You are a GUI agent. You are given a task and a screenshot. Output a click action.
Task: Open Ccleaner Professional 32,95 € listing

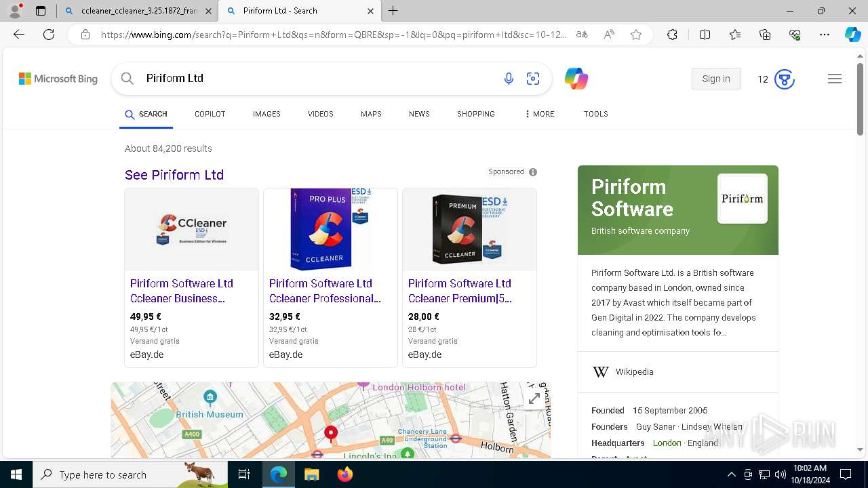click(x=325, y=291)
